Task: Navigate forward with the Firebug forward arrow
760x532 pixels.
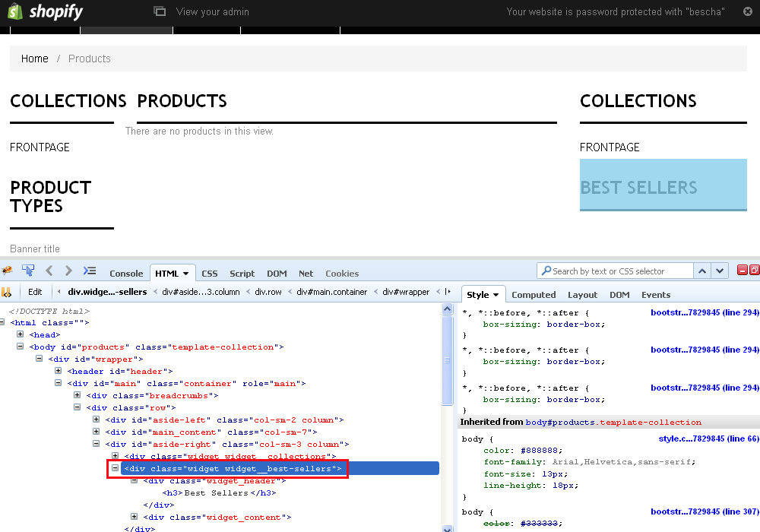Action: [x=68, y=271]
